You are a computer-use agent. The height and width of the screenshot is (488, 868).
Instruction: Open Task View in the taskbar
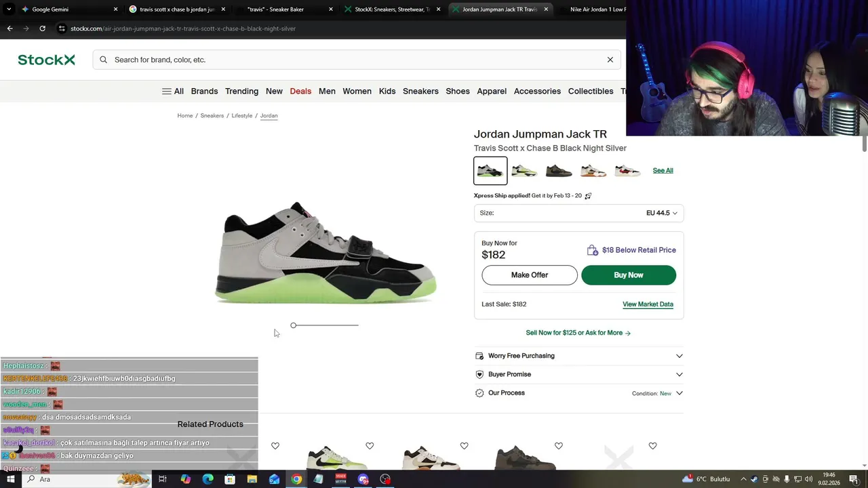[x=163, y=479]
